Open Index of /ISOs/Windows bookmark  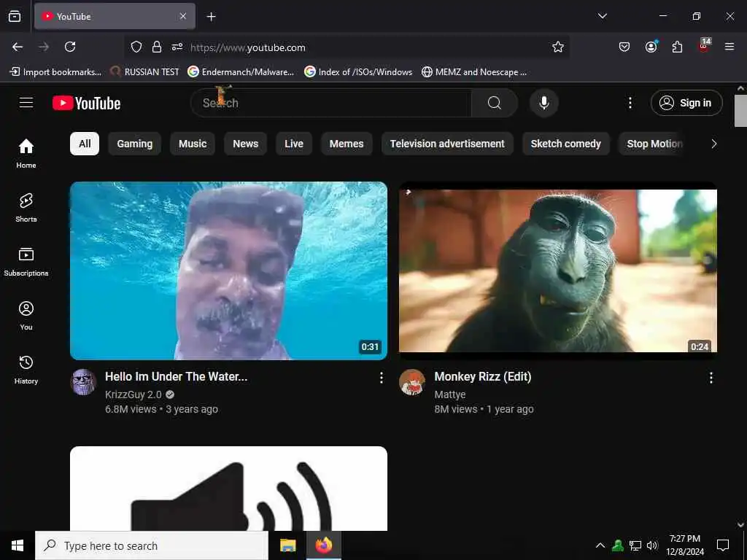tap(358, 72)
